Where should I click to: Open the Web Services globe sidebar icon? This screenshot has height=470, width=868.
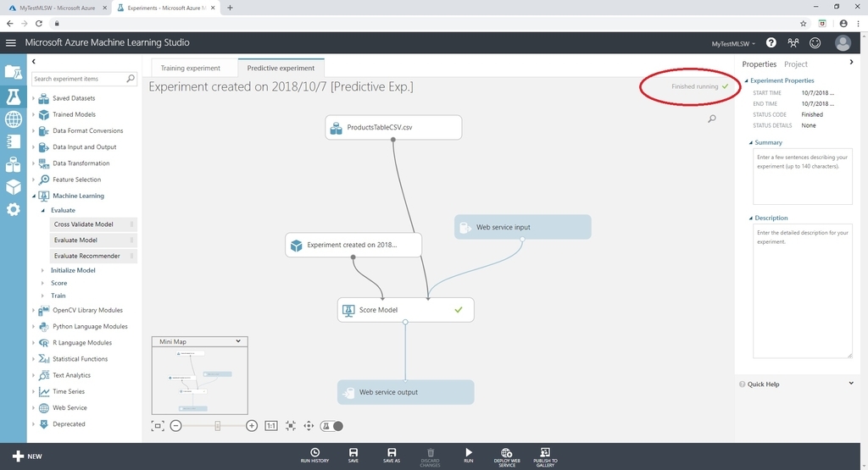click(14, 119)
